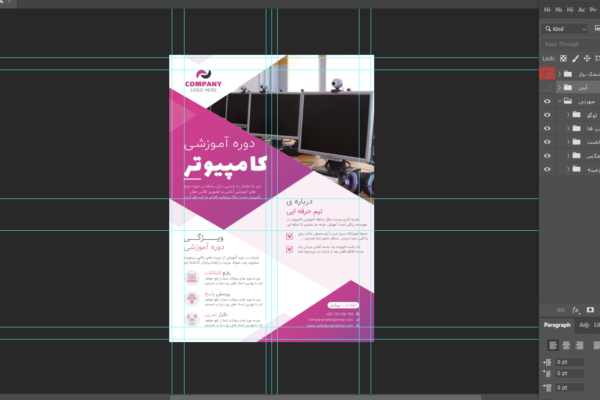Click the lock position move icon
Screen dimensions: 600x400
(x=589, y=58)
